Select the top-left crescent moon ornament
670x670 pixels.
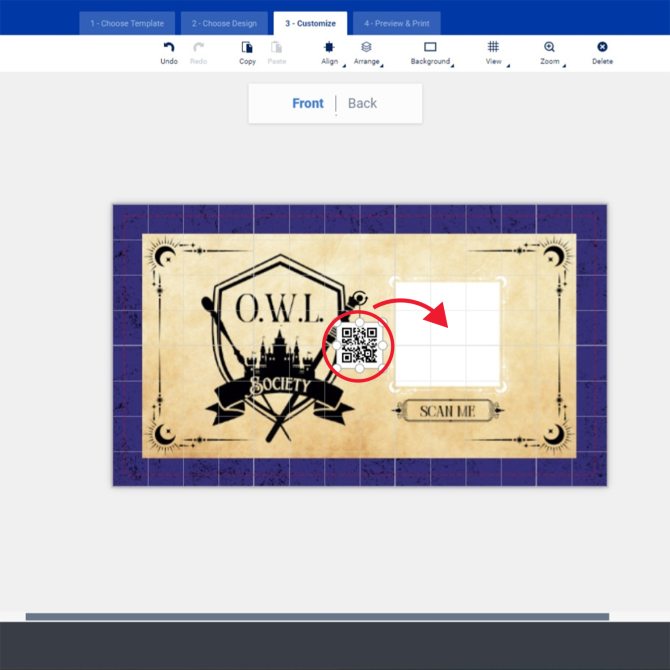165,256
